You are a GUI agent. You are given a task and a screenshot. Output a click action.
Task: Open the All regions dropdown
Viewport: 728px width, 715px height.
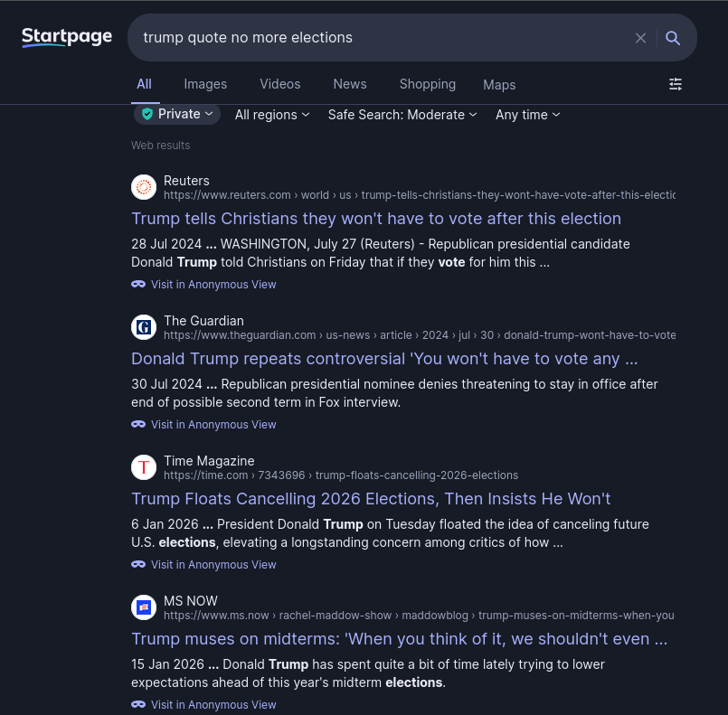[272, 115]
